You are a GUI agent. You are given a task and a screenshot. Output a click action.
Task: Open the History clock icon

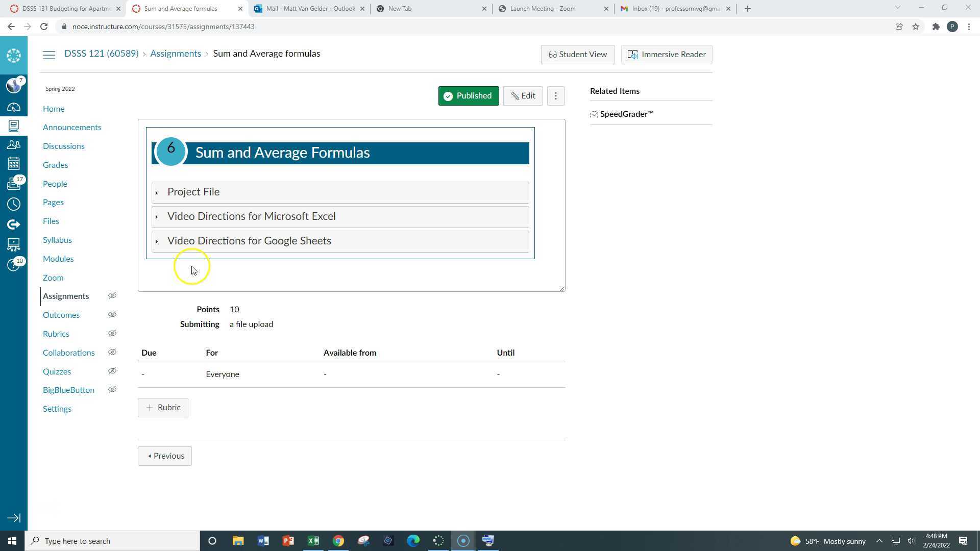click(14, 204)
